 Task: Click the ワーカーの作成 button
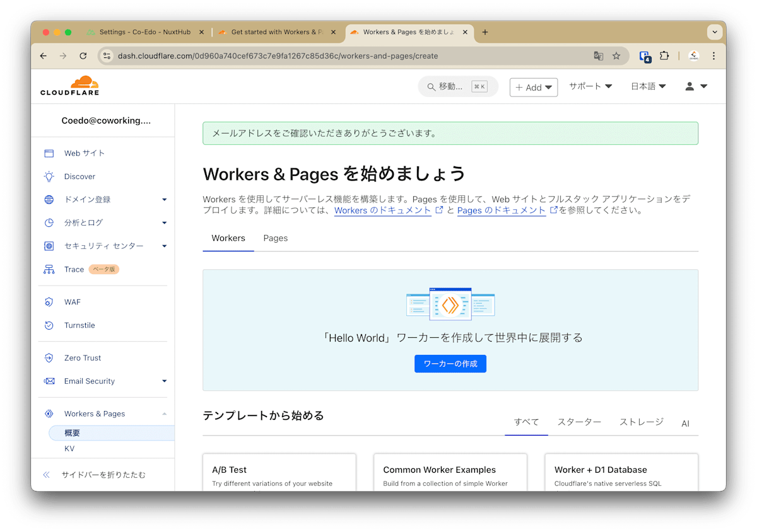coord(450,364)
